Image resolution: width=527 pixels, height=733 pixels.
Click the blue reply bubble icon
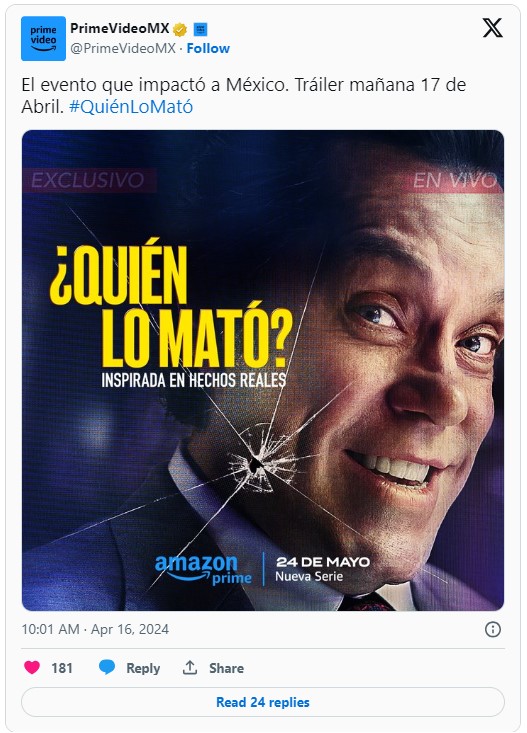107,668
